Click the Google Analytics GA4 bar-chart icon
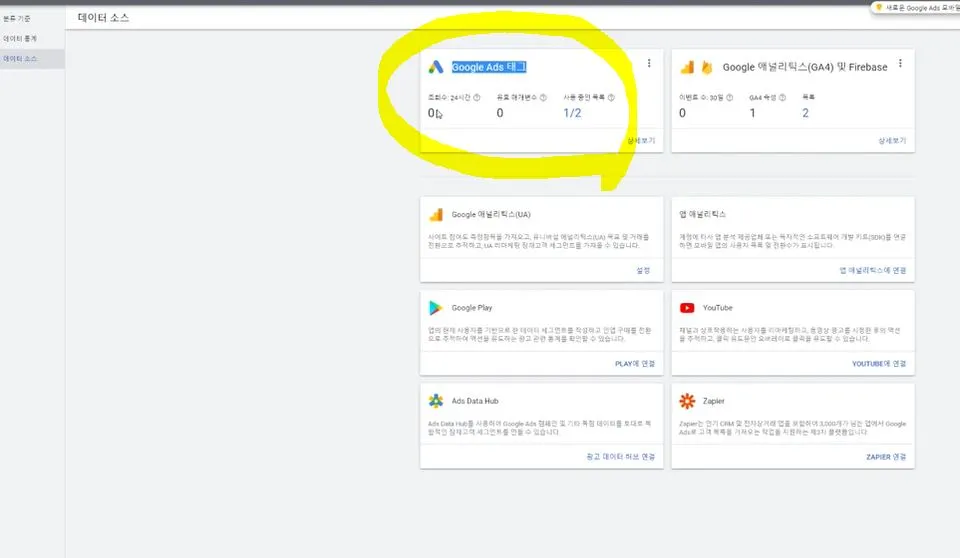This screenshot has height=558, width=960. point(688,67)
